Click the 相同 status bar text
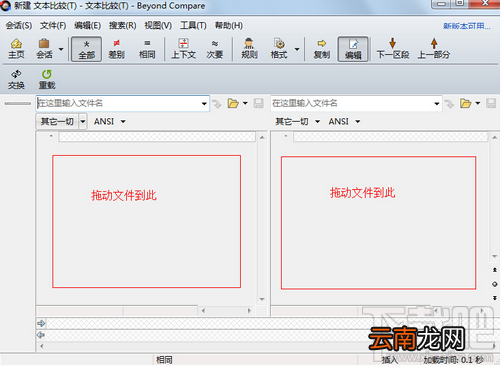 point(164,360)
